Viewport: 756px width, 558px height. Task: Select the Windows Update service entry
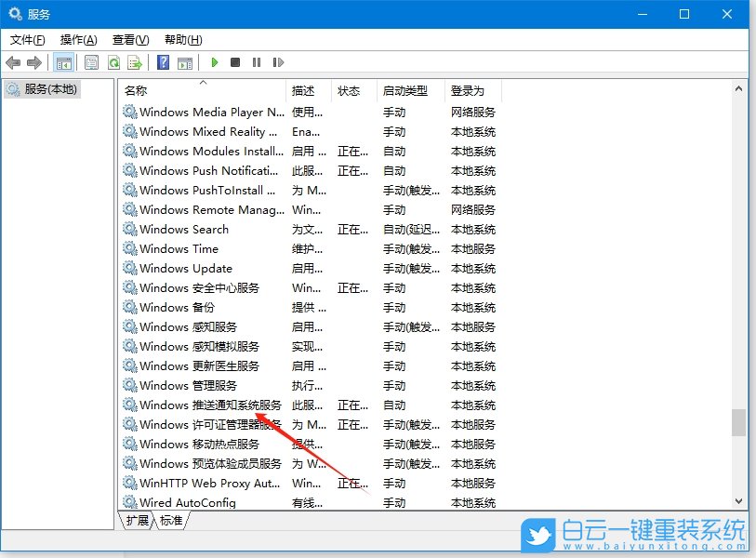[x=185, y=268]
